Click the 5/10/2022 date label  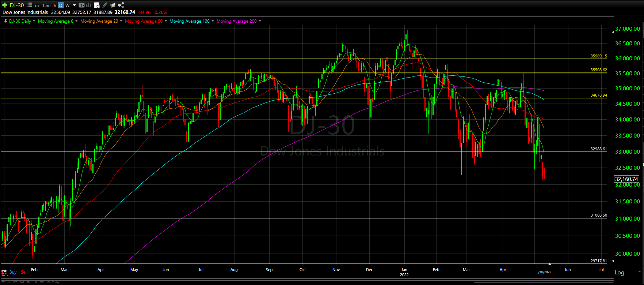544,272
